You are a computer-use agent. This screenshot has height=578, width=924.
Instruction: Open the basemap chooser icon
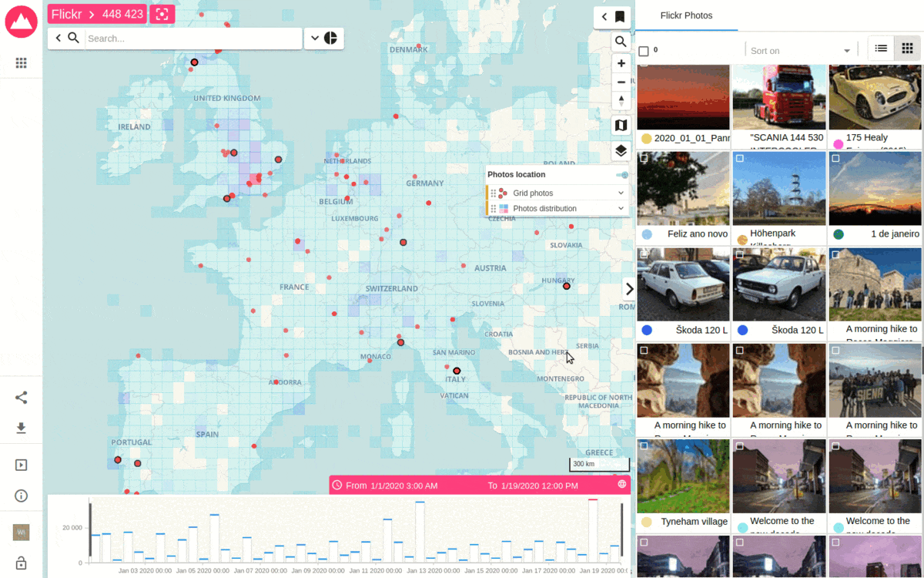click(621, 125)
